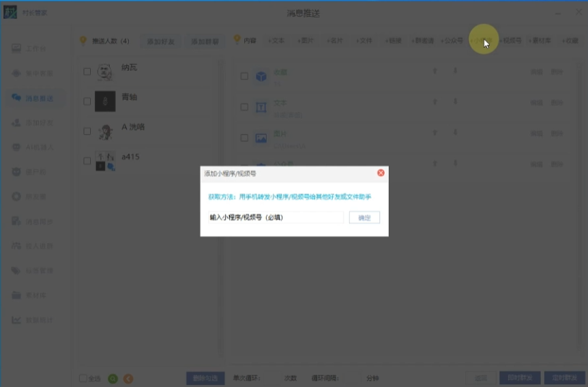Add a file with +文件

(364, 40)
